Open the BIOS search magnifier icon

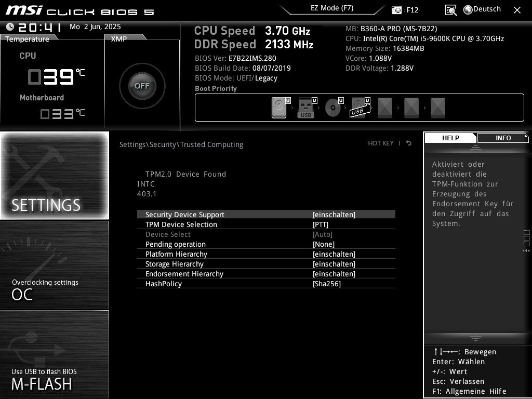point(451,10)
